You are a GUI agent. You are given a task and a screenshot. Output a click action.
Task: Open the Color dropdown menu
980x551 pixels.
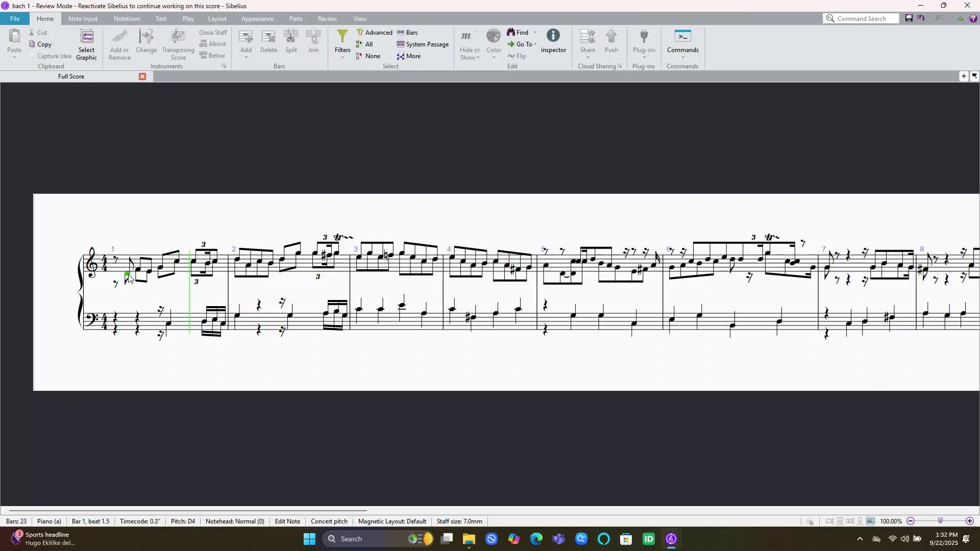tap(494, 57)
